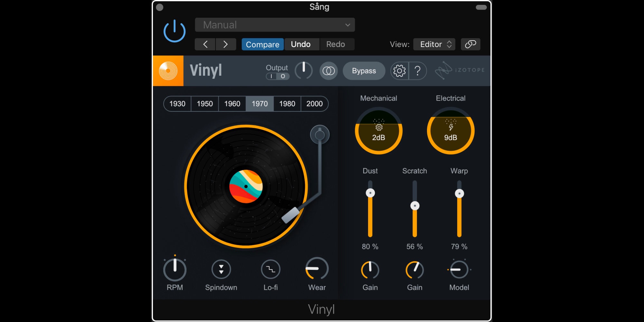
Task: Click the tonearm cartridge head
Action: 291,215
